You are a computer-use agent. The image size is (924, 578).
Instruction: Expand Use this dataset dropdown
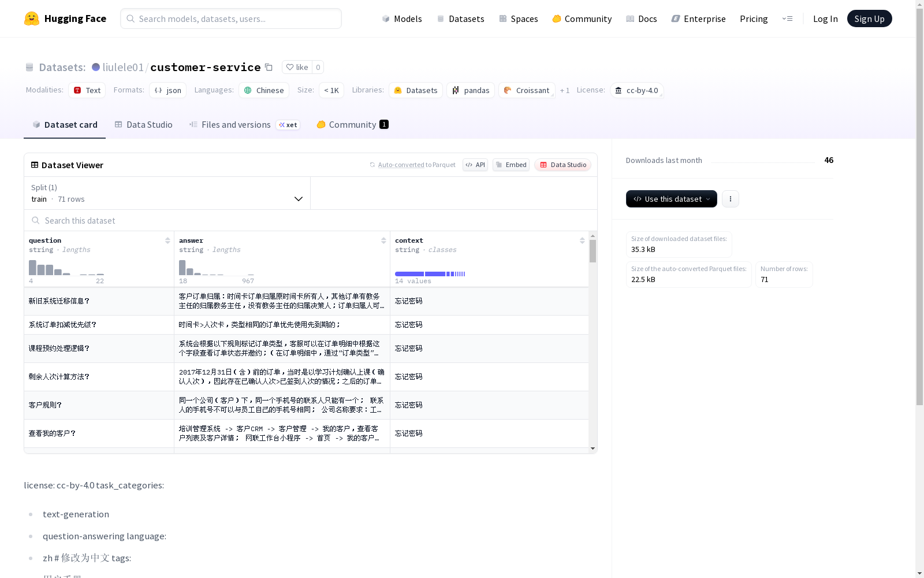672,199
